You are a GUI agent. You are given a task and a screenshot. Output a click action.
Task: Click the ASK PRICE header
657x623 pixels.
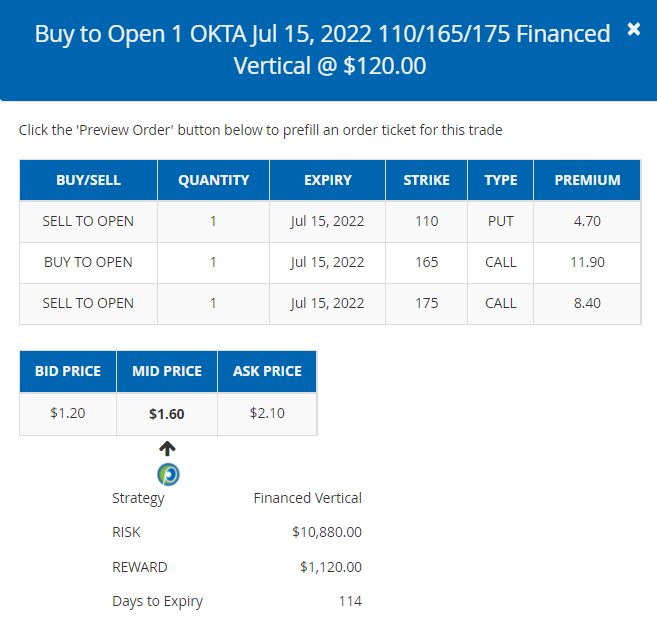(x=267, y=371)
